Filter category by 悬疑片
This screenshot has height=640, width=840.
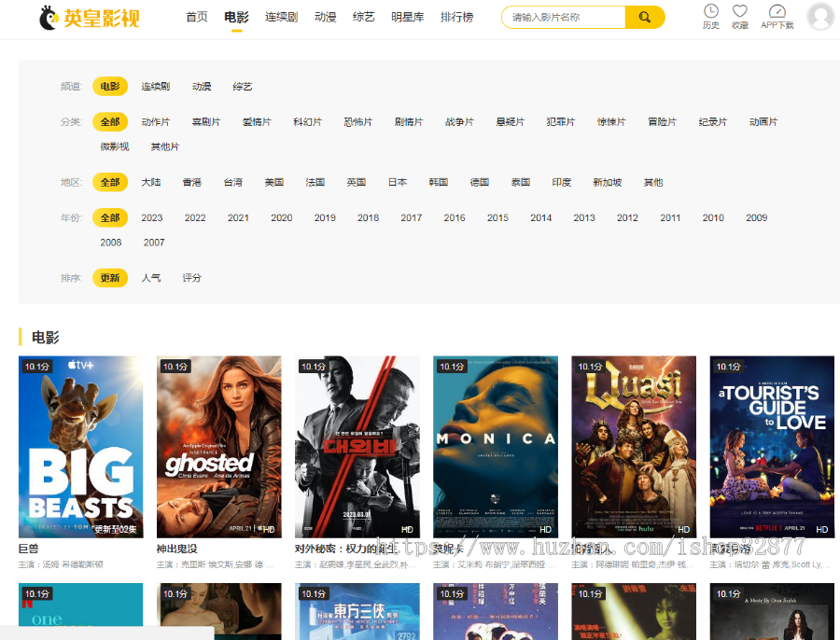[x=510, y=121]
